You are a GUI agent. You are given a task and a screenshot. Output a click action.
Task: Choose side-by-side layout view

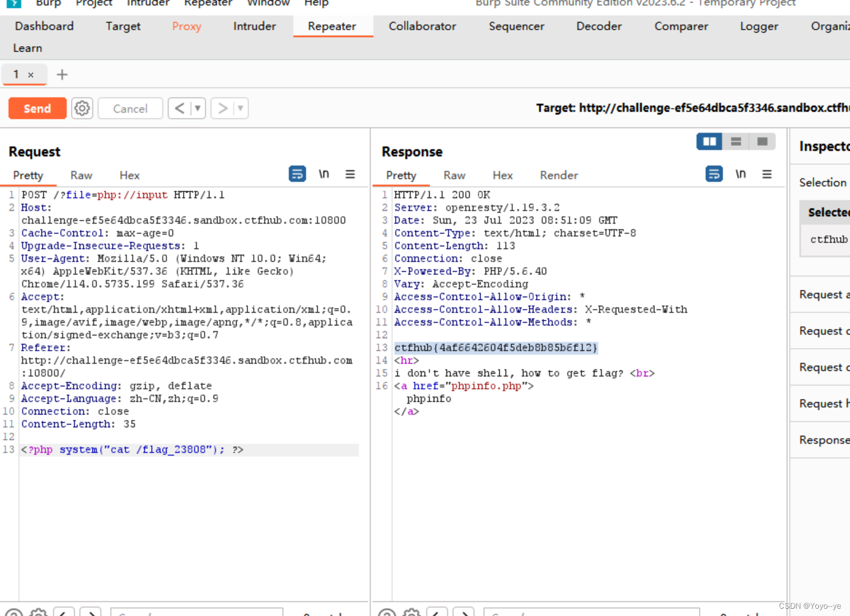[x=709, y=141]
